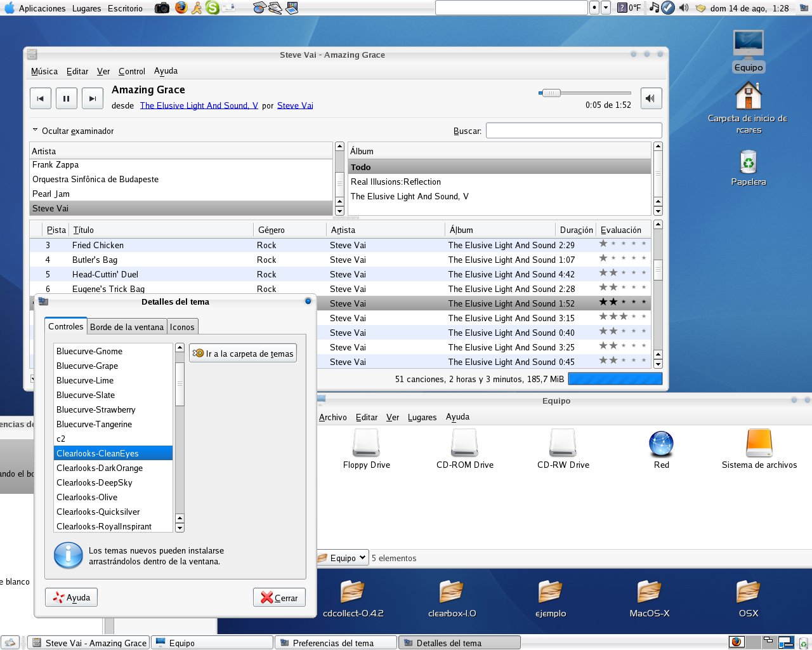Select the Floppy Drive icon in Equipo window

[367, 449]
